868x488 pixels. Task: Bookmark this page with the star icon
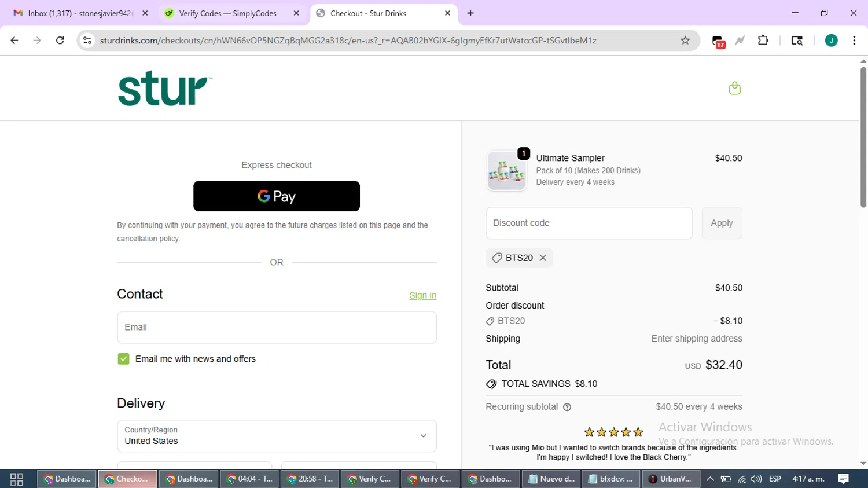point(685,41)
